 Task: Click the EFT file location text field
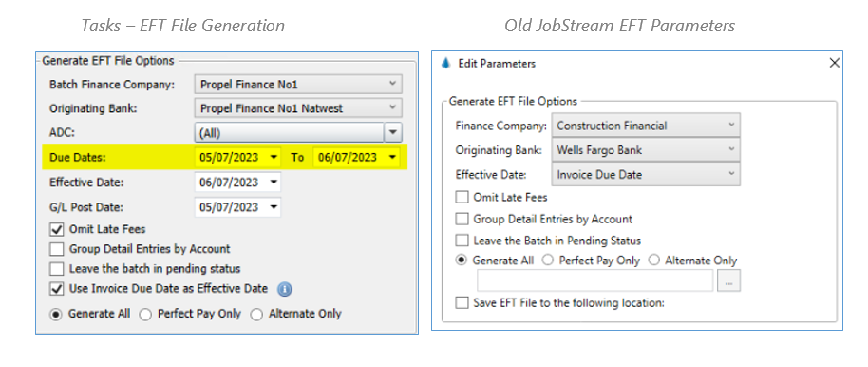click(595, 282)
